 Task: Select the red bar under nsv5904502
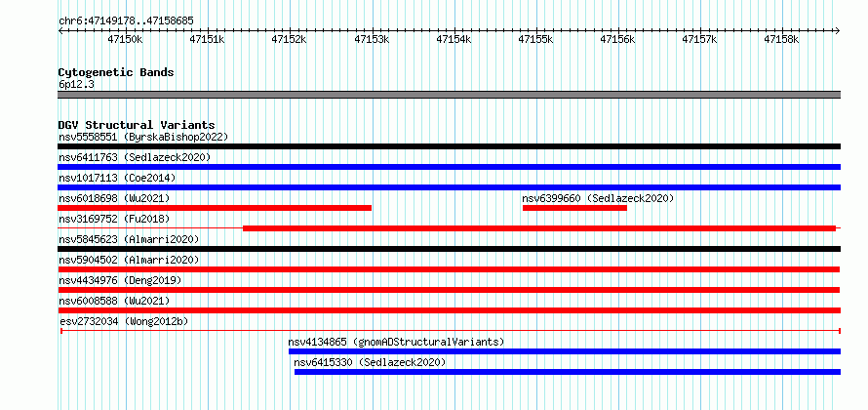(449, 269)
